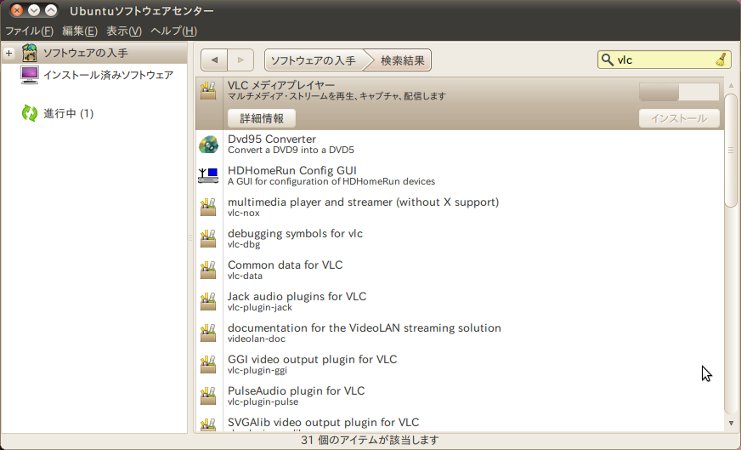Open the ファイル menu
Image resolution: width=741 pixels, height=450 pixels.
pyautogui.click(x=29, y=31)
